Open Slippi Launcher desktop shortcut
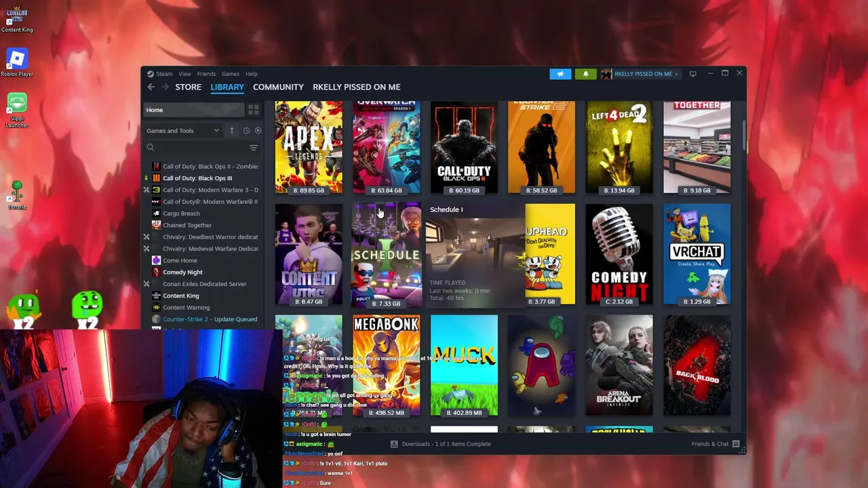868x488 pixels. point(17,110)
